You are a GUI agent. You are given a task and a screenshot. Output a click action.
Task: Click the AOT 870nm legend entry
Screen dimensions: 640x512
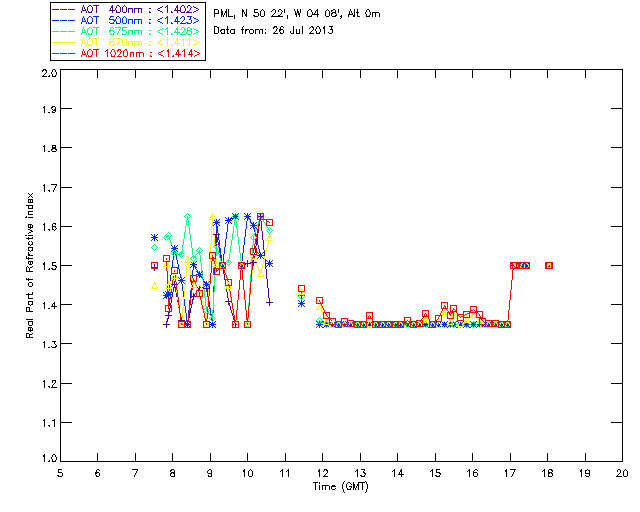click(128, 42)
